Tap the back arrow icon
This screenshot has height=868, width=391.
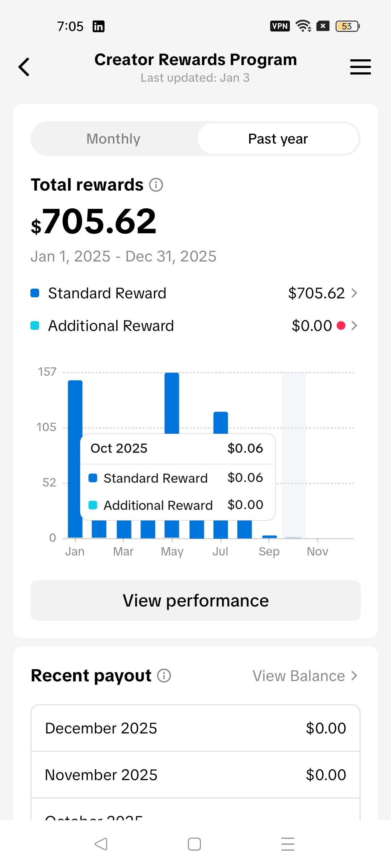24,67
